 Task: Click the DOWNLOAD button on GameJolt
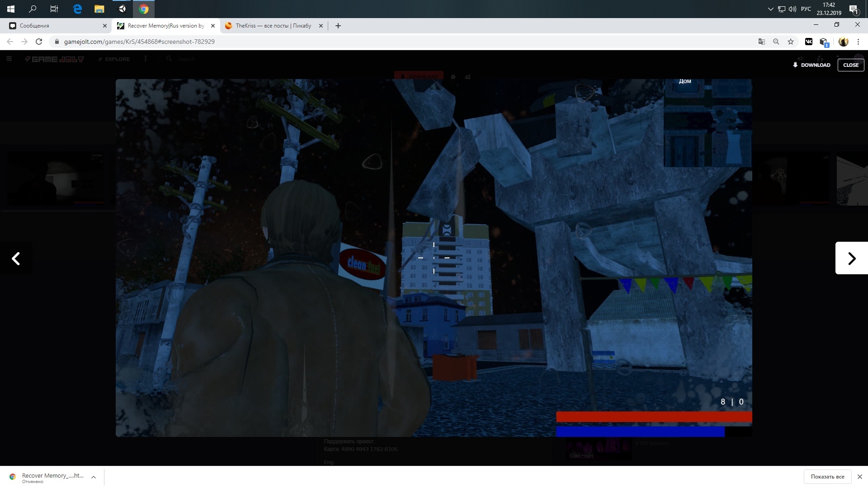point(811,64)
